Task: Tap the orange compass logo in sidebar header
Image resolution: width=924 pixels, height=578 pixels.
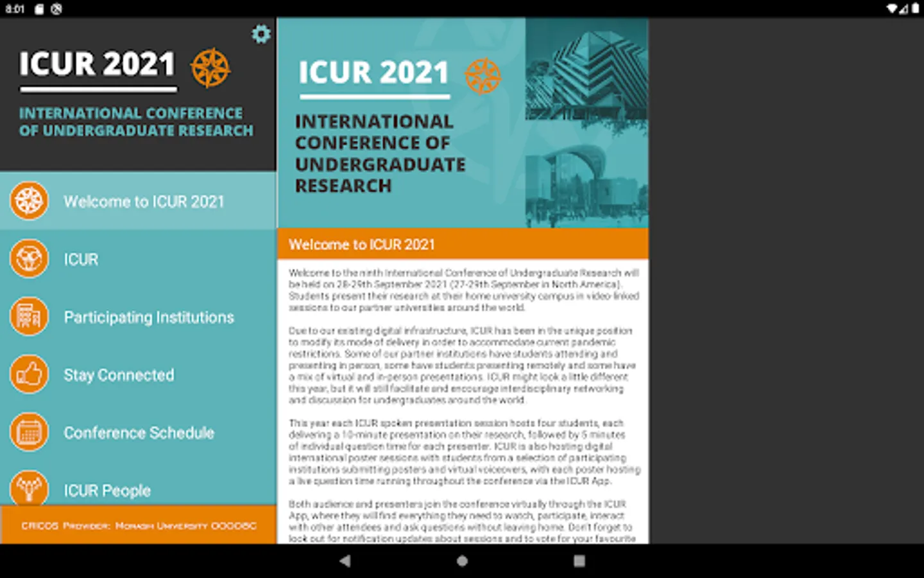Action: coord(210,67)
